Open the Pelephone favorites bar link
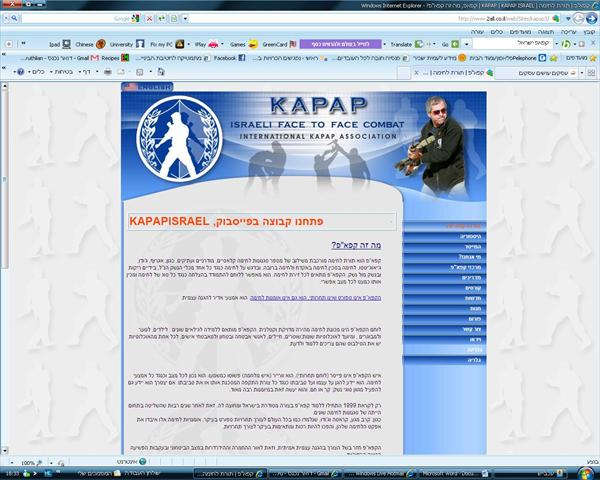The height and width of the screenshot is (480, 600). click(508, 58)
